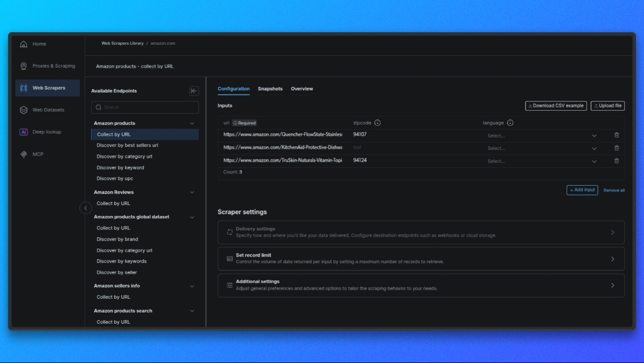644x363 pixels.
Task: Click Download CSV example button
Action: point(555,106)
